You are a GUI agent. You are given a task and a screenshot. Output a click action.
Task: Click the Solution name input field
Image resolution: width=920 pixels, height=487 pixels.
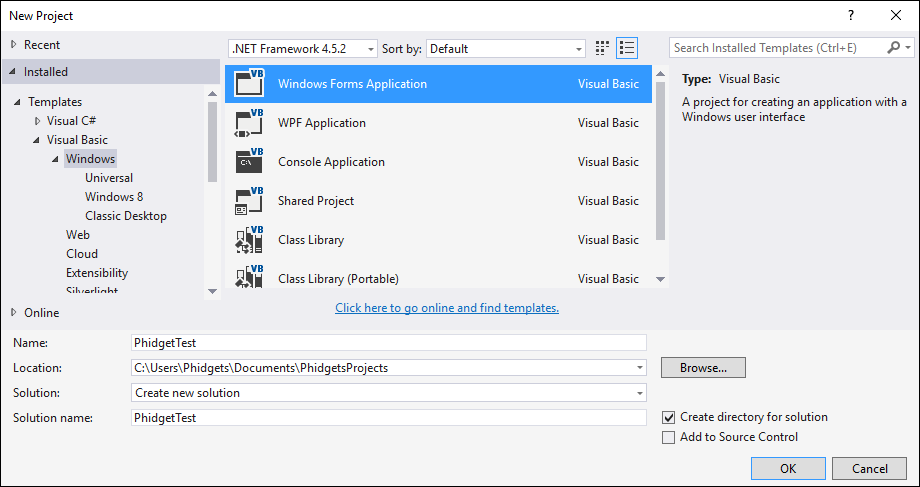pos(388,418)
